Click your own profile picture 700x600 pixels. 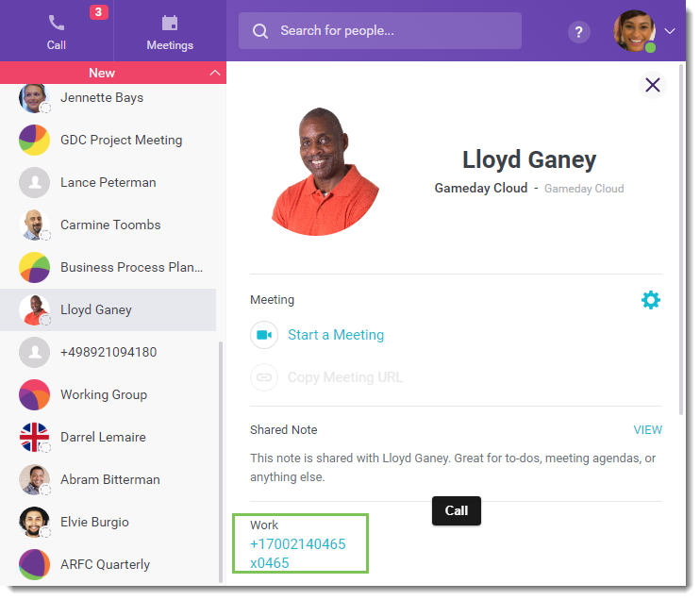pos(634,31)
